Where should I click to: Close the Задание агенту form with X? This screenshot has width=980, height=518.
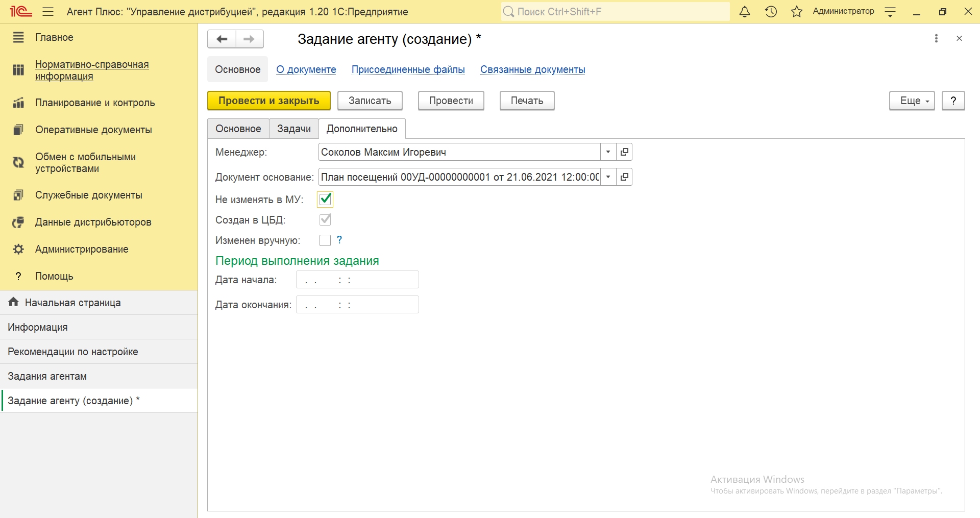click(959, 38)
